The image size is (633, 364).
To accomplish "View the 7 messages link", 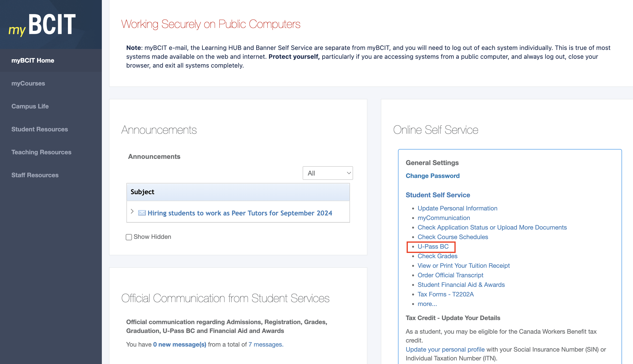I will [266, 344].
